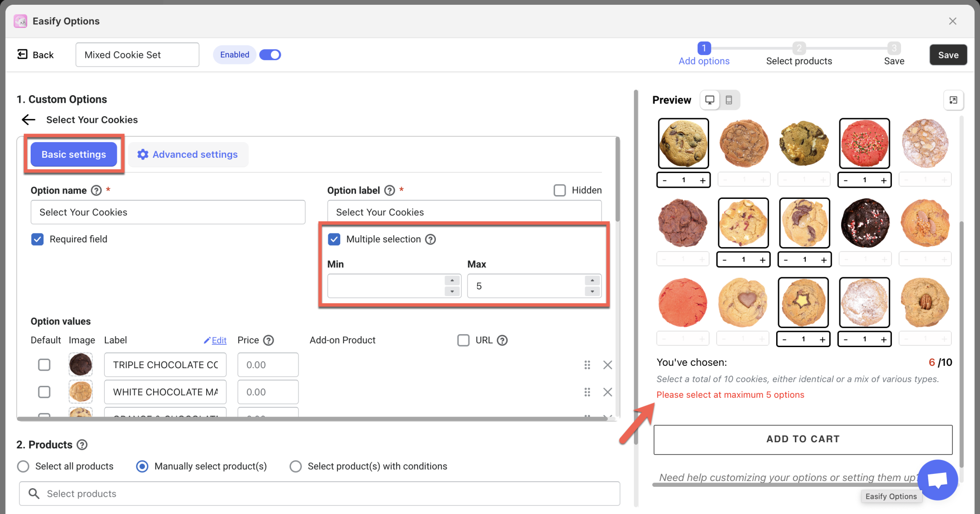980x514 pixels.
Task: Switch the preview to mobile view
Action: pyautogui.click(x=729, y=100)
